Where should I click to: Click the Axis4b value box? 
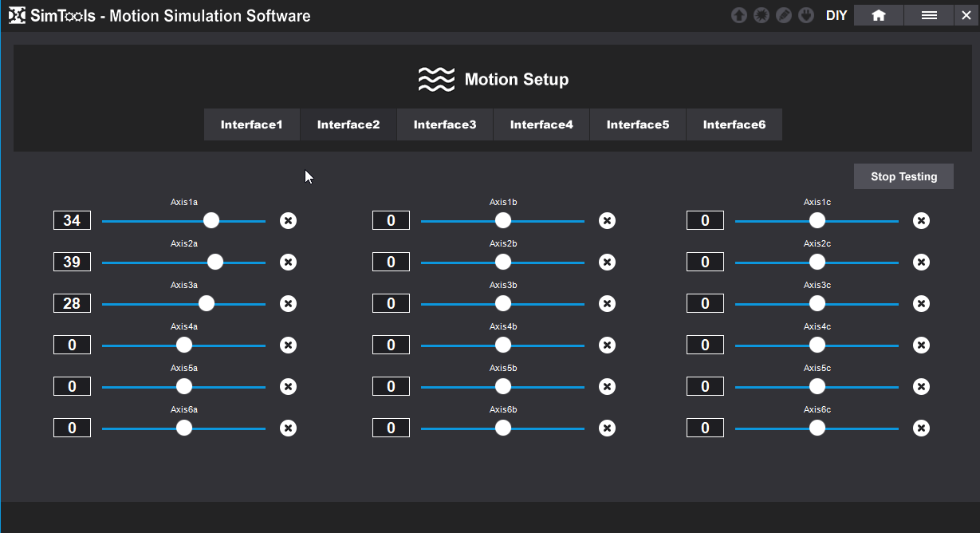click(391, 345)
